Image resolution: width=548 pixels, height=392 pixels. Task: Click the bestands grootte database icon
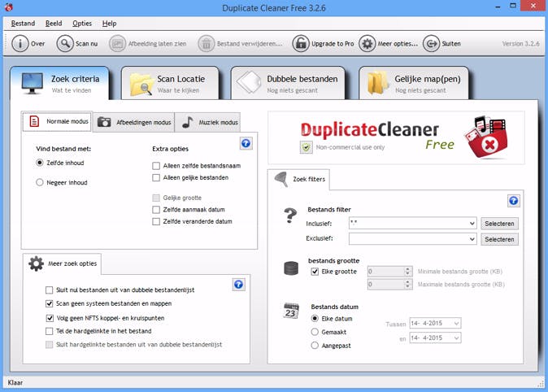[291, 268]
